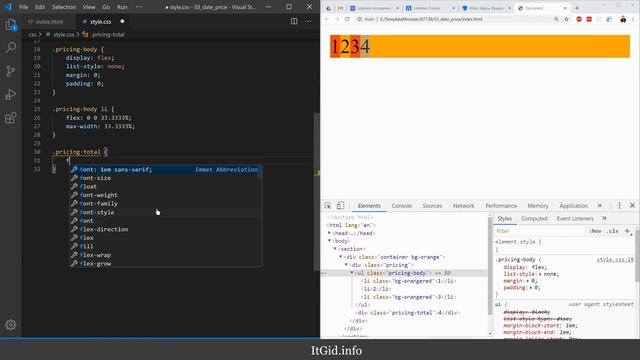Open the File menu
Image resolution: width=640 pixels, height=360 pixels.
pyautogui.click(x=24, y=7)
